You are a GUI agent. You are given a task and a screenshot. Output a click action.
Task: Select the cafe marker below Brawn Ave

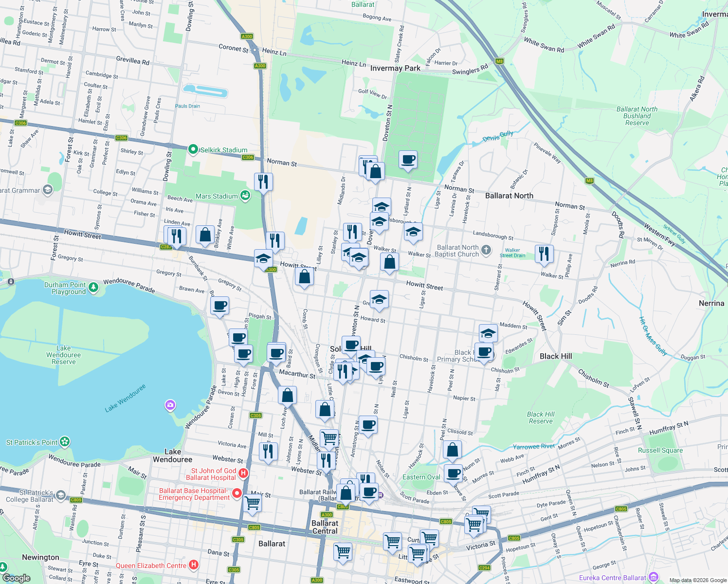point(220,306)
